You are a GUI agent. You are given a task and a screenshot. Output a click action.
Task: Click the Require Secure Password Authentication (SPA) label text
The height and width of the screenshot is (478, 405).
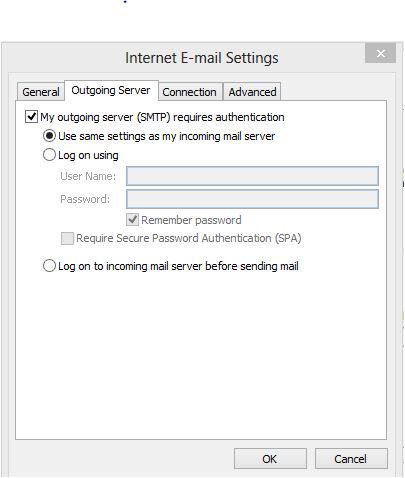(189, 238)
